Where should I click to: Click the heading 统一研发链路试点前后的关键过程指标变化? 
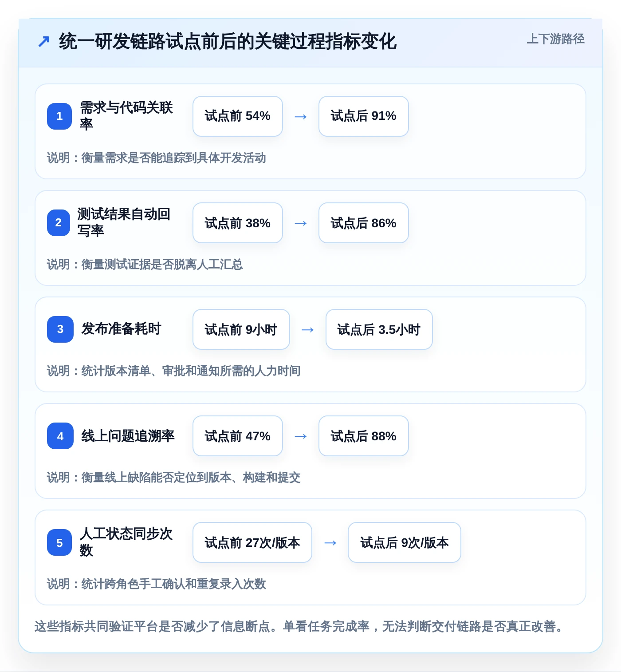coord(228,42)
